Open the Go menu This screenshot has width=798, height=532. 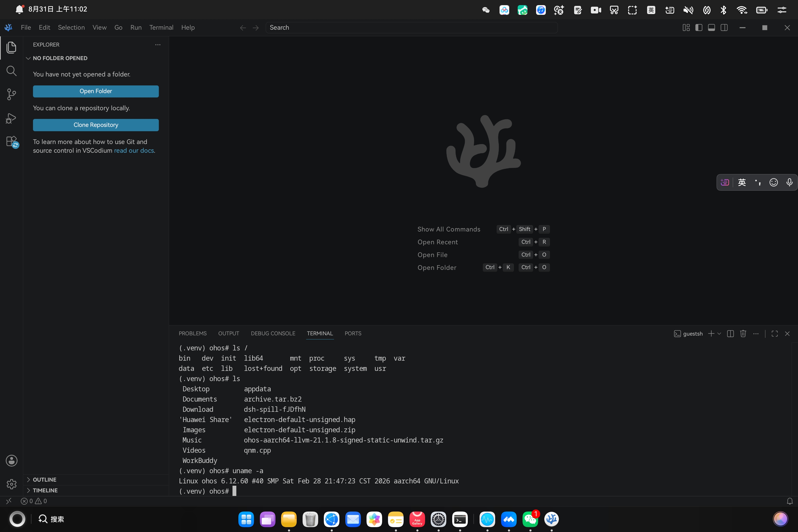pos(118,27)
